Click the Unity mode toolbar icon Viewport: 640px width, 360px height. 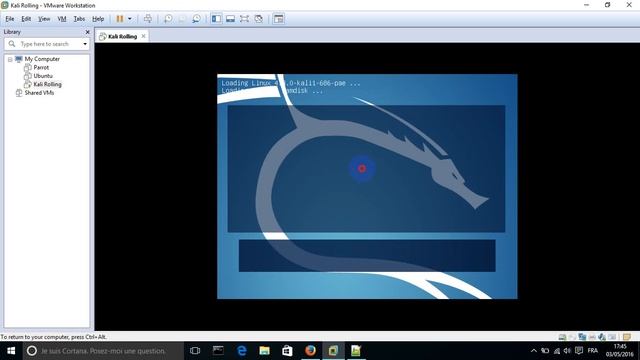[x=258, y=19]
